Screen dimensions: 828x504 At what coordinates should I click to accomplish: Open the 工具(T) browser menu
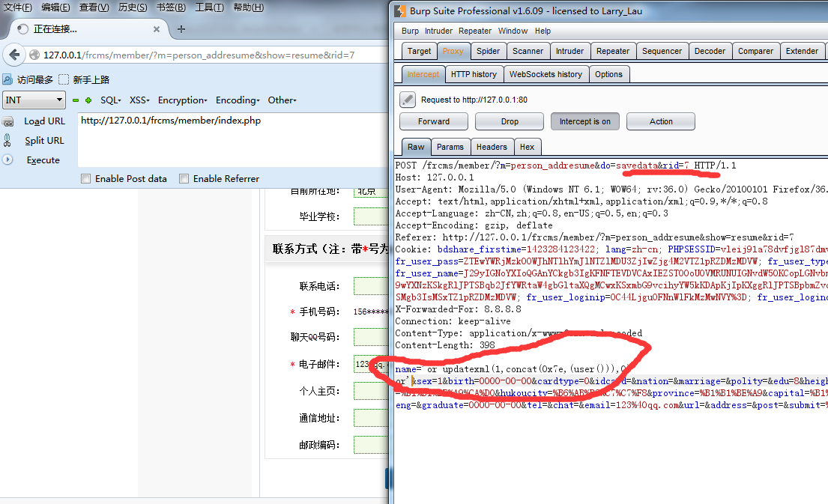click(x=210, y=7)
